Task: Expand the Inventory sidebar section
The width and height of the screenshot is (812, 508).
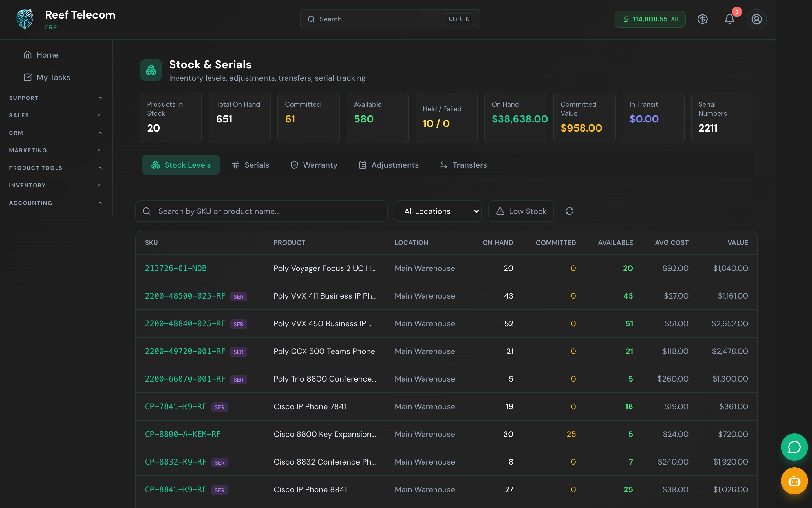Action: (56, 185)
